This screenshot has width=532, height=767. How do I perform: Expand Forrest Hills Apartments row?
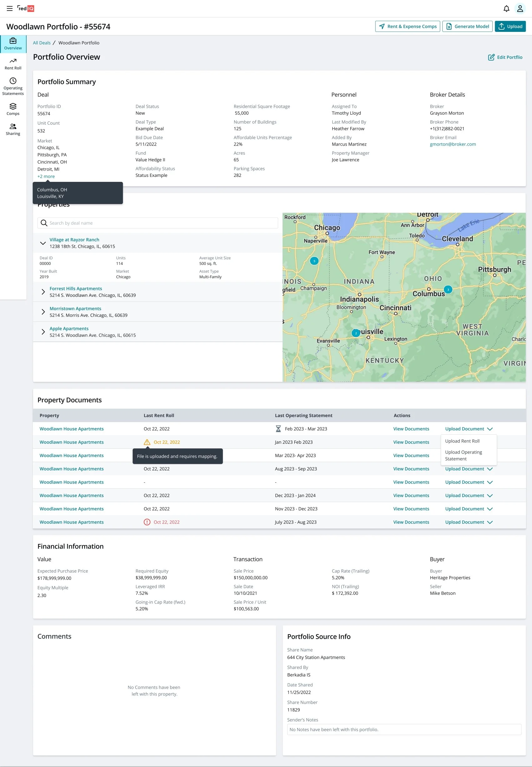coord(43,292)
